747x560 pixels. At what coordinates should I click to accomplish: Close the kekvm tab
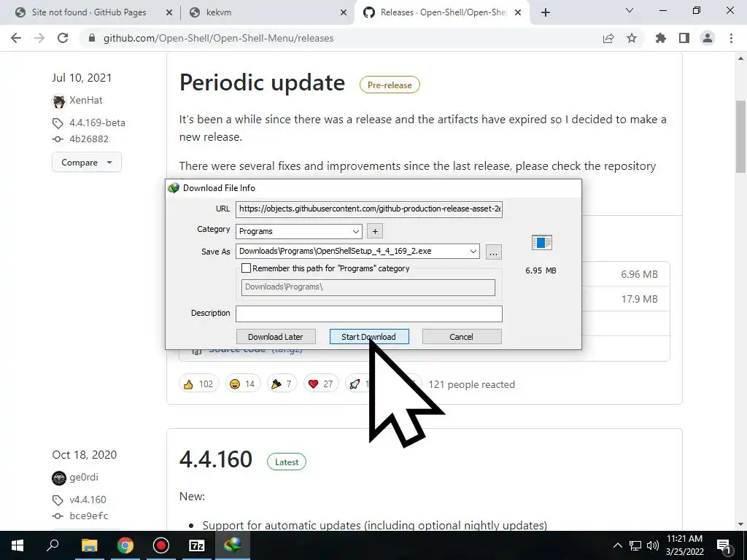(x=344, y=13)
